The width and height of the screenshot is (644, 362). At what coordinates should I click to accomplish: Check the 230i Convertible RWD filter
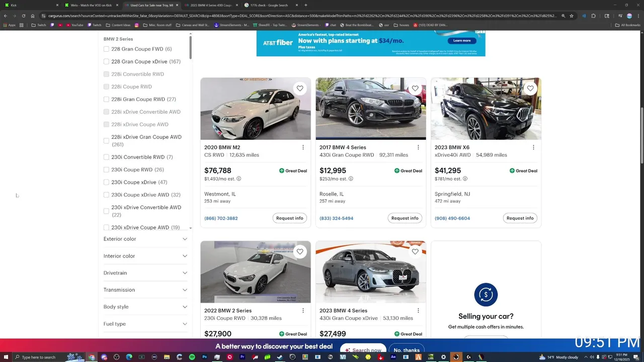pyautogui.click(x=106, y=157)
